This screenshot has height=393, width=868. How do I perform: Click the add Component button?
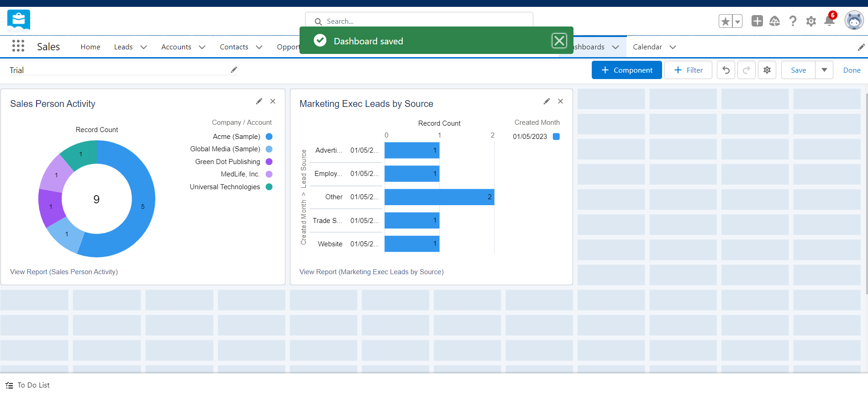(x=626, y=70)
